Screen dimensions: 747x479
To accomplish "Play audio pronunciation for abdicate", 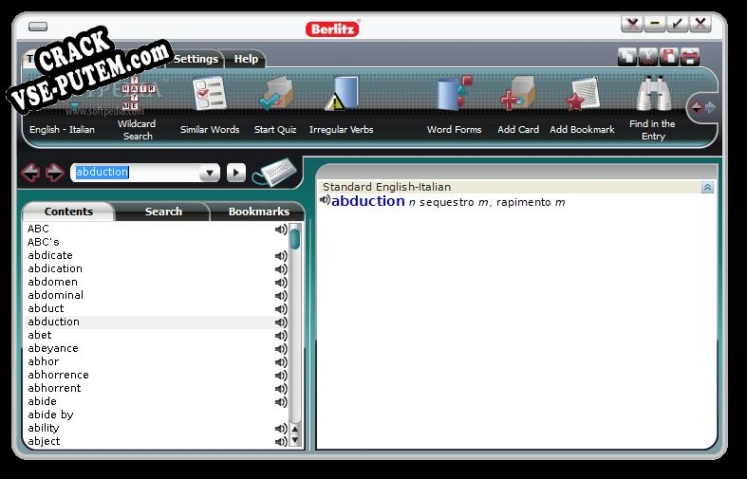I will click(281, 256).
